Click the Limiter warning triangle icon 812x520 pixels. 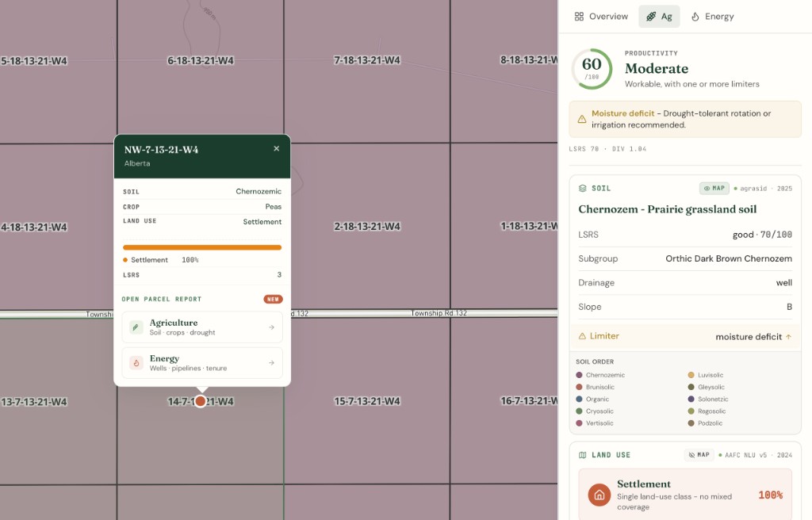[582, 336]
